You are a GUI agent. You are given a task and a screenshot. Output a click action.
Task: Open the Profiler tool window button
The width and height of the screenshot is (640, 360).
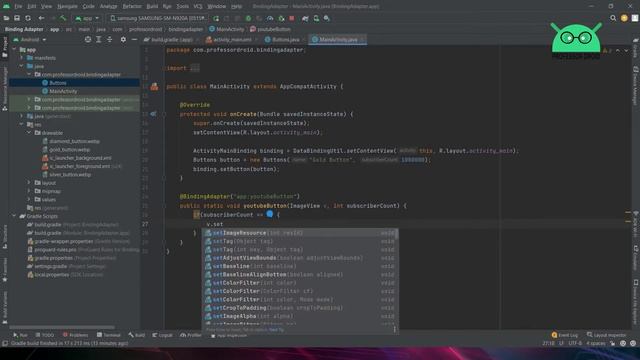(x=191, y=335)
